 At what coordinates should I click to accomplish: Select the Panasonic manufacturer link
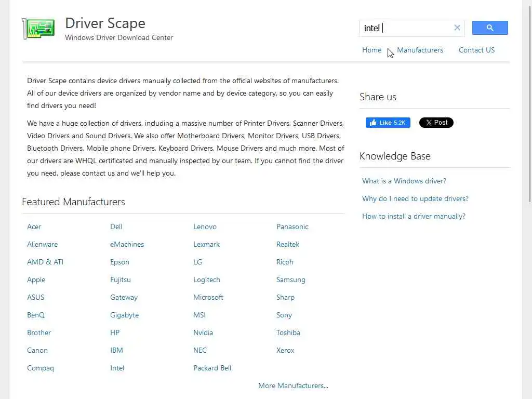(x=292, y=227)
